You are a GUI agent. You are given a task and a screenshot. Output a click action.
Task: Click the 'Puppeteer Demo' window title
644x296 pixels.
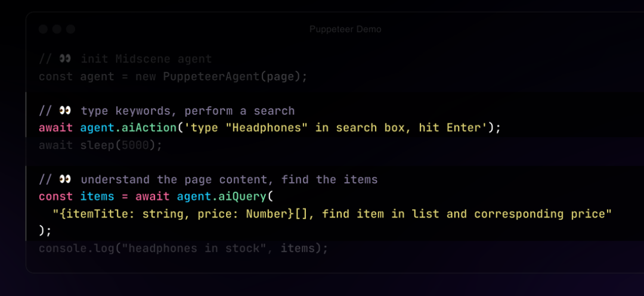pyautogui.click(x=345, y=30)
